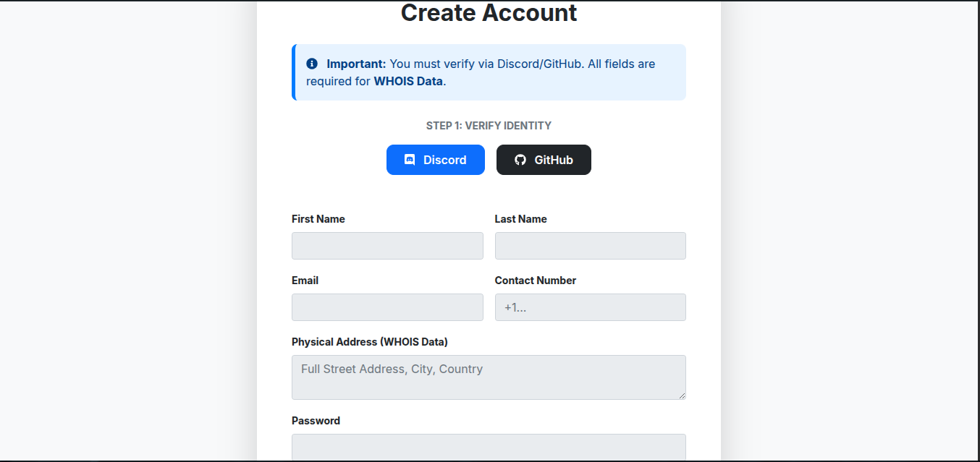Click the STEP 1: VERIFY IDENTITY label
980x462 pixels.
coord(489,125)
